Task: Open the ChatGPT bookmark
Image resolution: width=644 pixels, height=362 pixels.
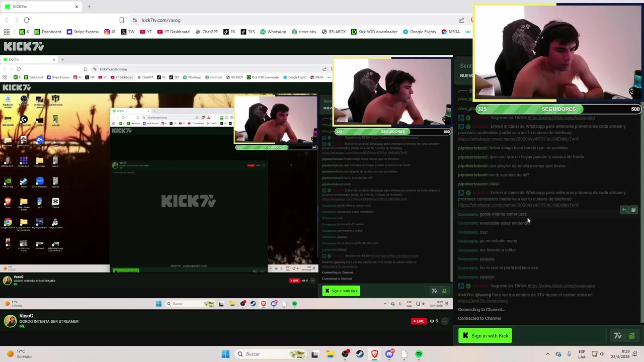Action: (x=206, y=32)
